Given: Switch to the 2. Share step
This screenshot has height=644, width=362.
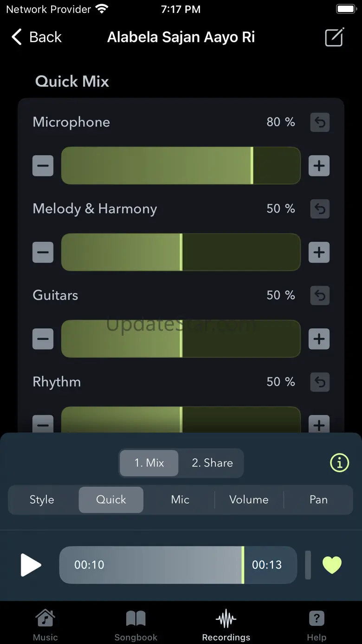Looking at the screenshot, I should 212,463.
